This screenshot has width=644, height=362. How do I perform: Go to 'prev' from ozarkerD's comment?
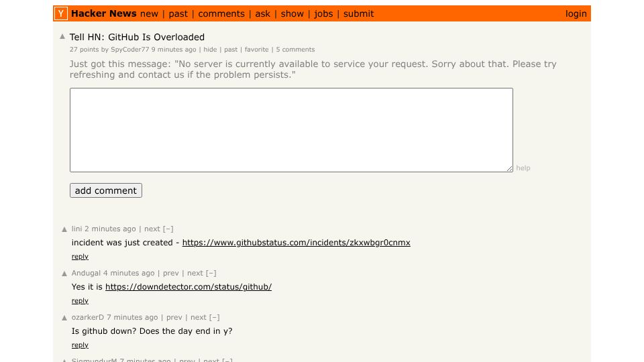tap(174, 317)
